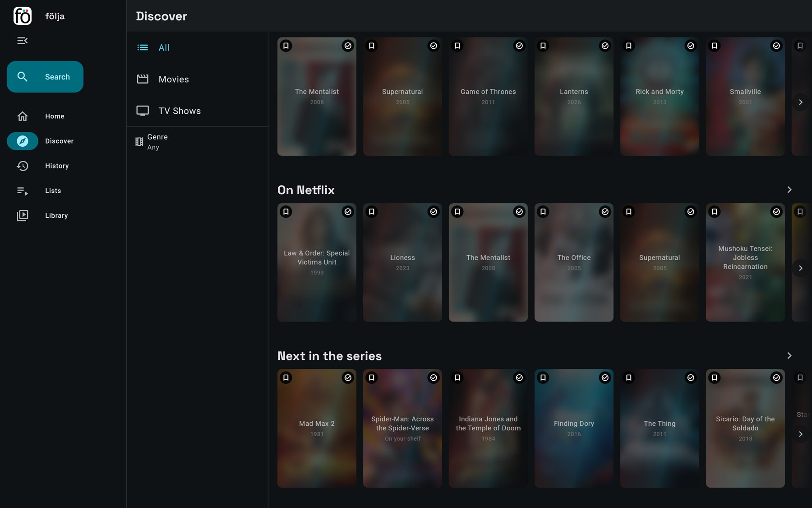Viewport: 812px width, 508px height.
Task: Click the Search button
Action: pyautogui.click(x=45, y=77)
